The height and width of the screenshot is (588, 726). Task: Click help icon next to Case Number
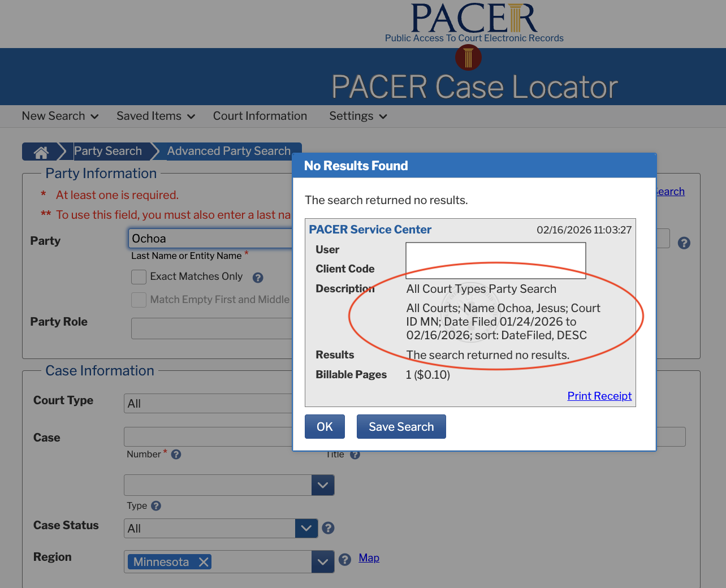(176, 455)
